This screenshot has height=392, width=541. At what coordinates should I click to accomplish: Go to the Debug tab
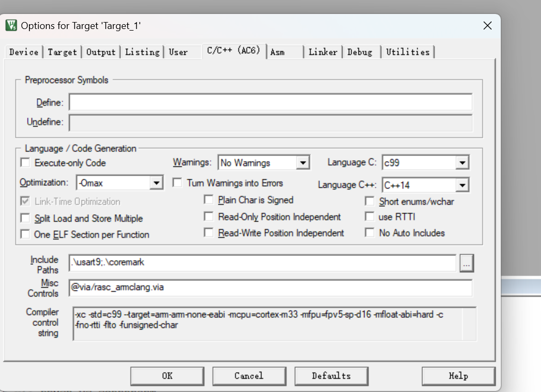point(360,52)
